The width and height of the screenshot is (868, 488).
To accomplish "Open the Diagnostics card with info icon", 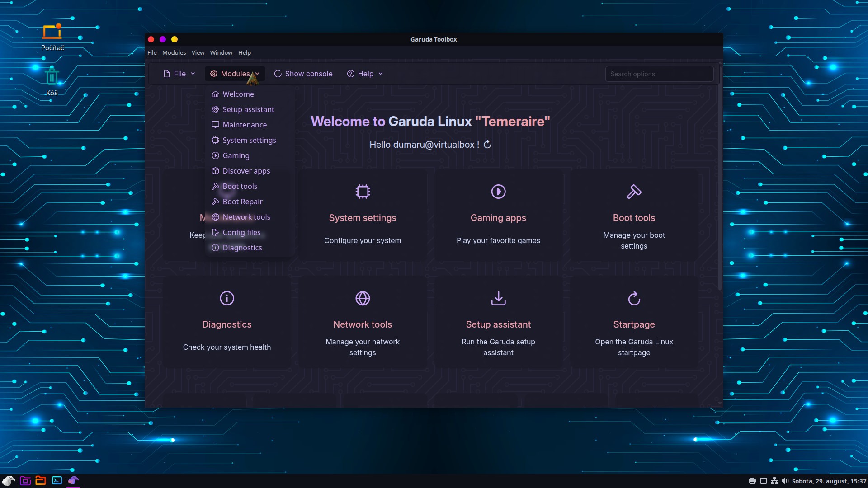I will (x=227, y=321).
